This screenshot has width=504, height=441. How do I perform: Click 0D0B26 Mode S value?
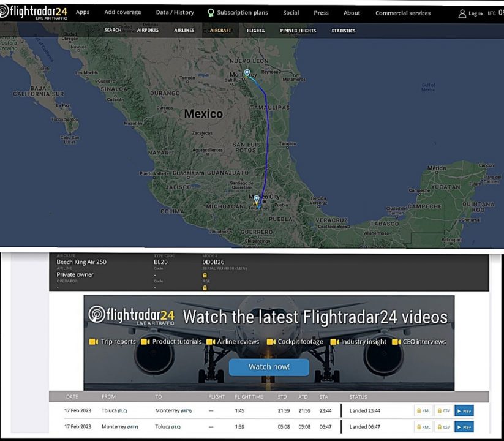point(213,262)
